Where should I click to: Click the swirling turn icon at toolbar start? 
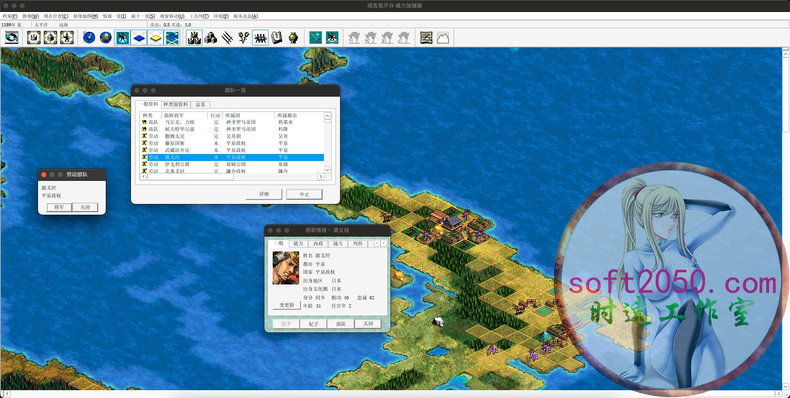coord(12,38)
